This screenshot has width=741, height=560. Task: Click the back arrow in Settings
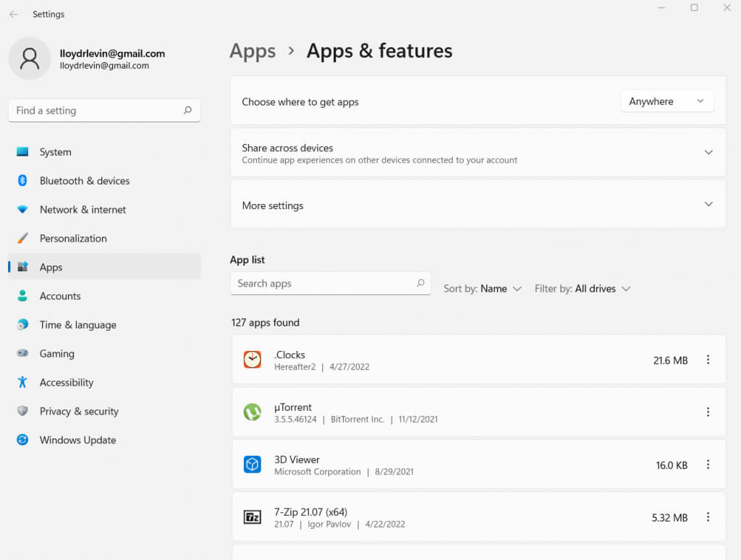(x=13, y=14)
